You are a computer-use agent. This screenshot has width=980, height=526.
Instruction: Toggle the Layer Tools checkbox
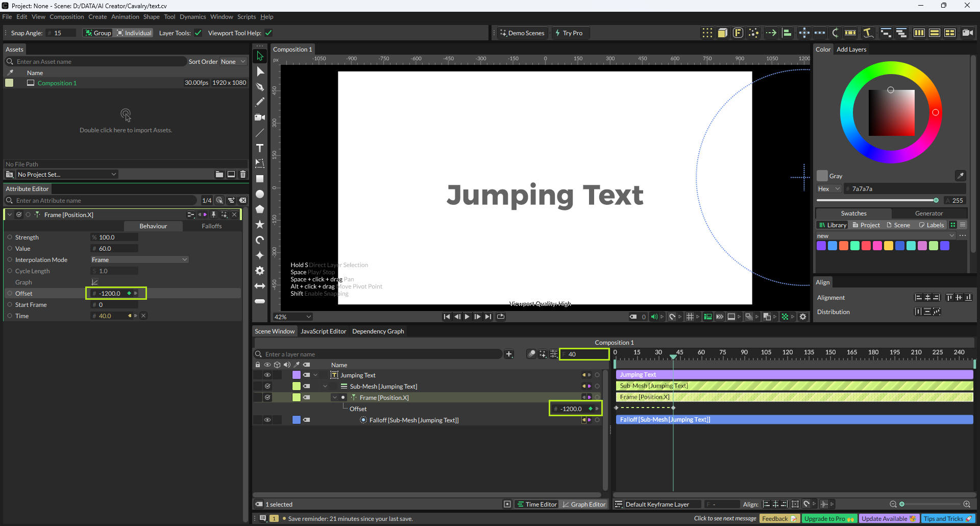click(x=198, y=33)
